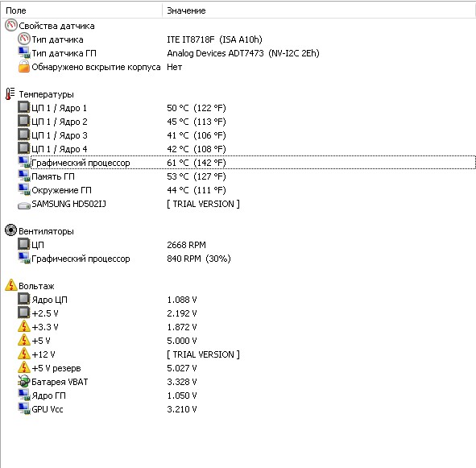
Task: Click the 3.328 V value
Action: (x=182, y=382)
